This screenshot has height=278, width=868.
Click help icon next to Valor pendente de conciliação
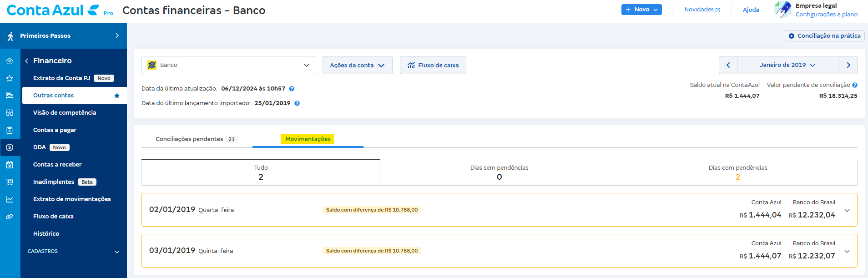pyautogui.click(x=855, y=85)
